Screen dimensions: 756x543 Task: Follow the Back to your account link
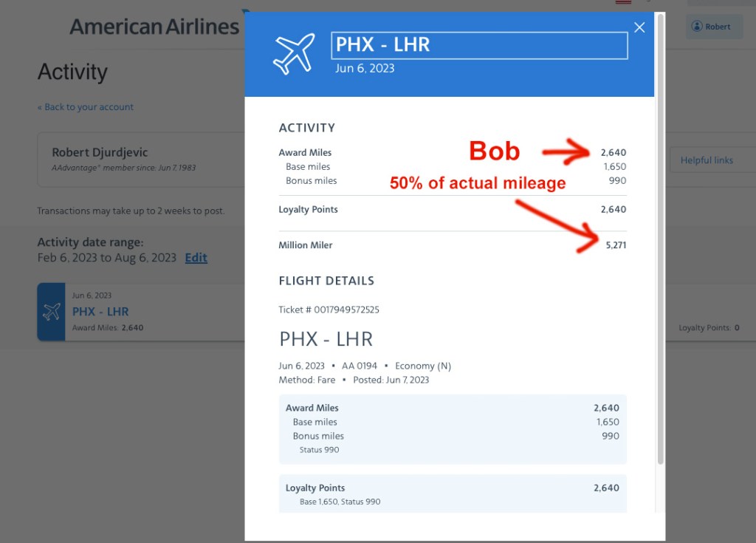[86, 107]
